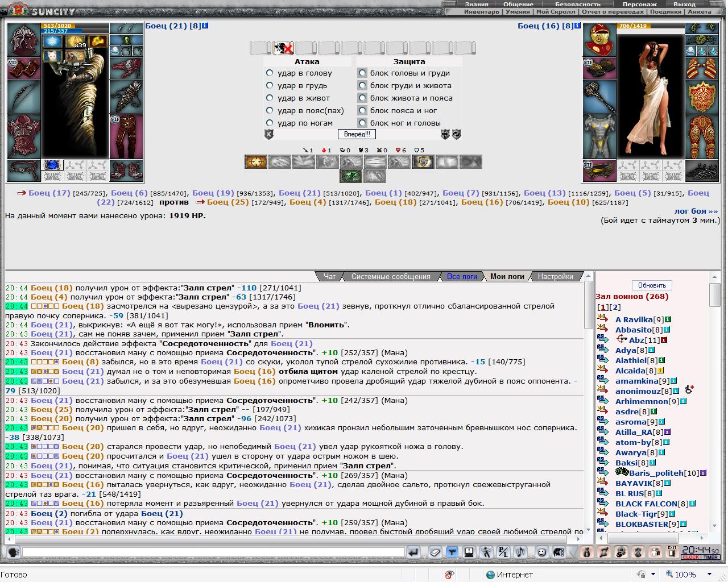Screen dimensions: 728x582
Task: Click the Вперёд!!! attack button
Action: (x=357, y=134)
